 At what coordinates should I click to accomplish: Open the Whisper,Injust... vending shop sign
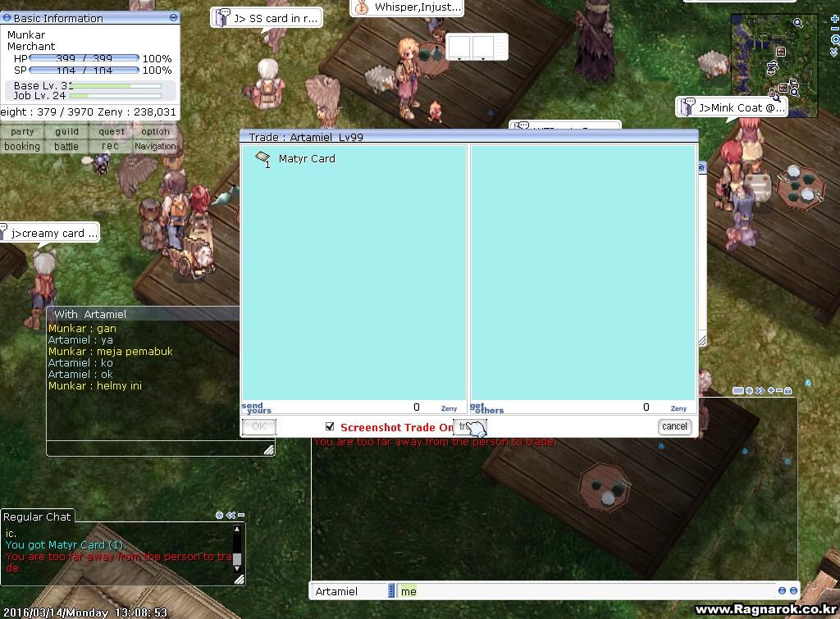pyautogui.click(x=407, y=7)
